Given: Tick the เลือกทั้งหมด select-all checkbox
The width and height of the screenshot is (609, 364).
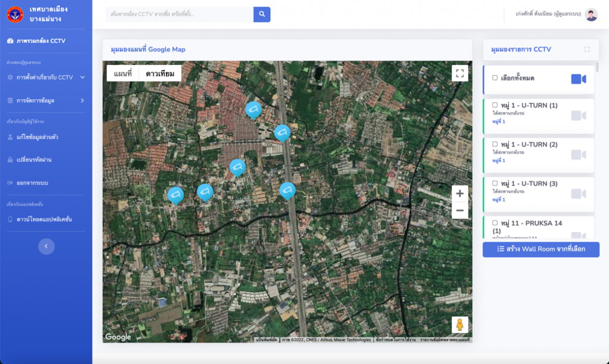Looking at the screenshot, I should click(495, 78).
